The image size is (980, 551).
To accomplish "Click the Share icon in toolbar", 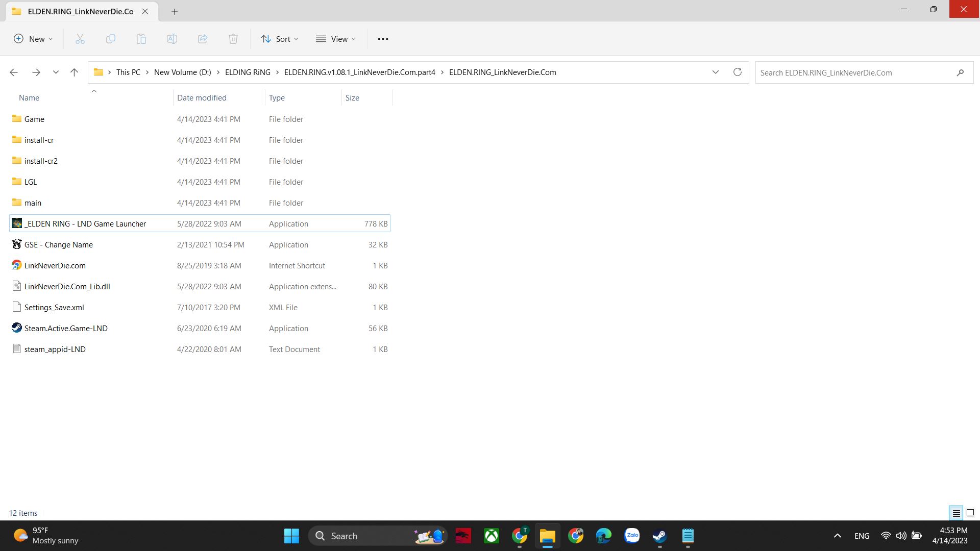I will pyautogui.click(x=203, y=39).
